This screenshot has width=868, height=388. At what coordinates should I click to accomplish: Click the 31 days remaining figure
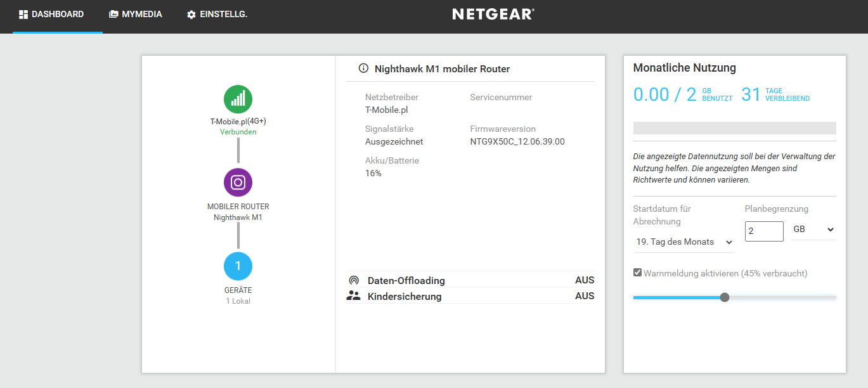click(x=751, y=95)
